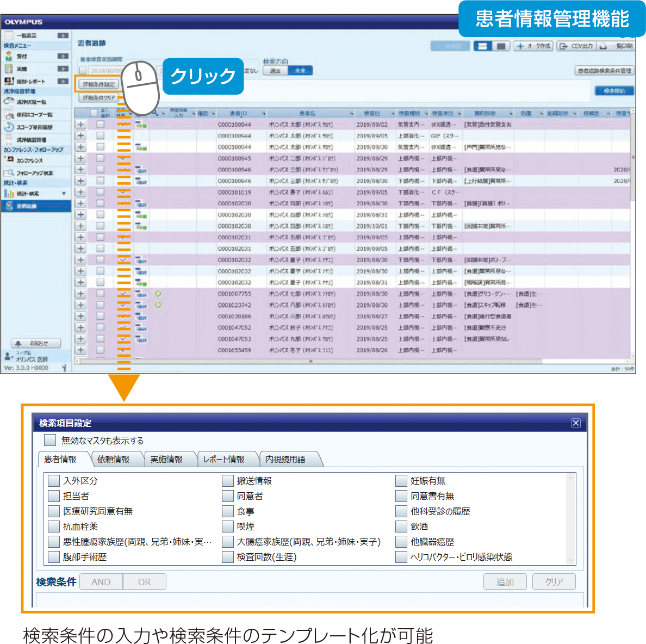Check the 無効なマスタも表示する checkbox

(50, 440)
